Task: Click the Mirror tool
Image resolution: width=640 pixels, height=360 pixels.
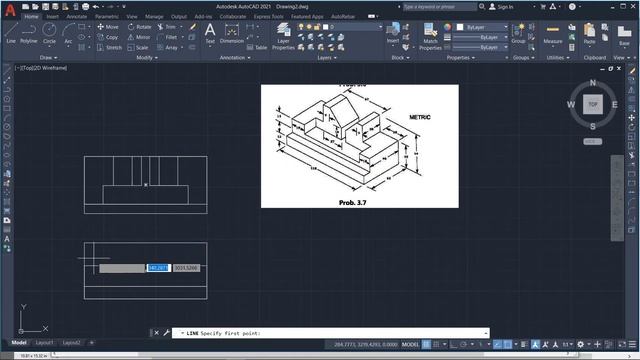Action: 139,37
